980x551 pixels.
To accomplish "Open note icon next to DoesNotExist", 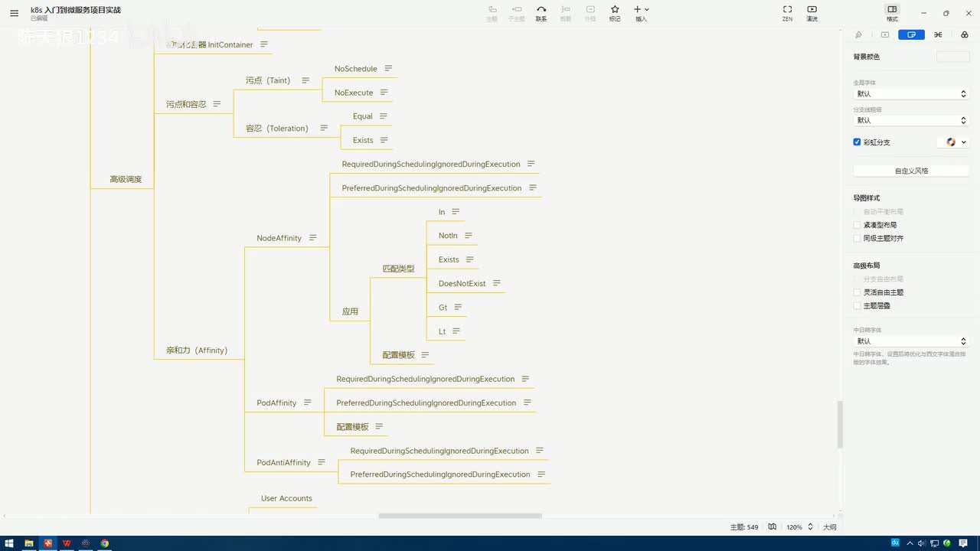I will pyautogui.click(x=497, y=283).
